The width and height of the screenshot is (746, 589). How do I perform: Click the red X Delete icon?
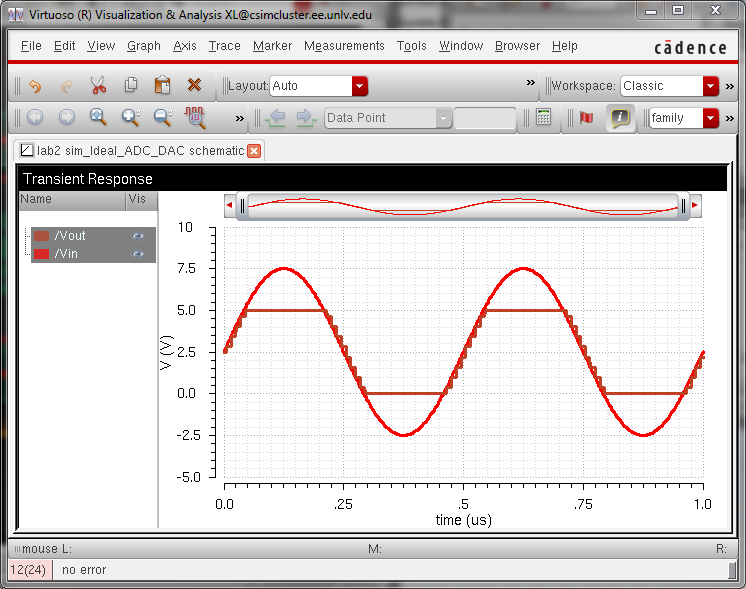click(195, 86)
